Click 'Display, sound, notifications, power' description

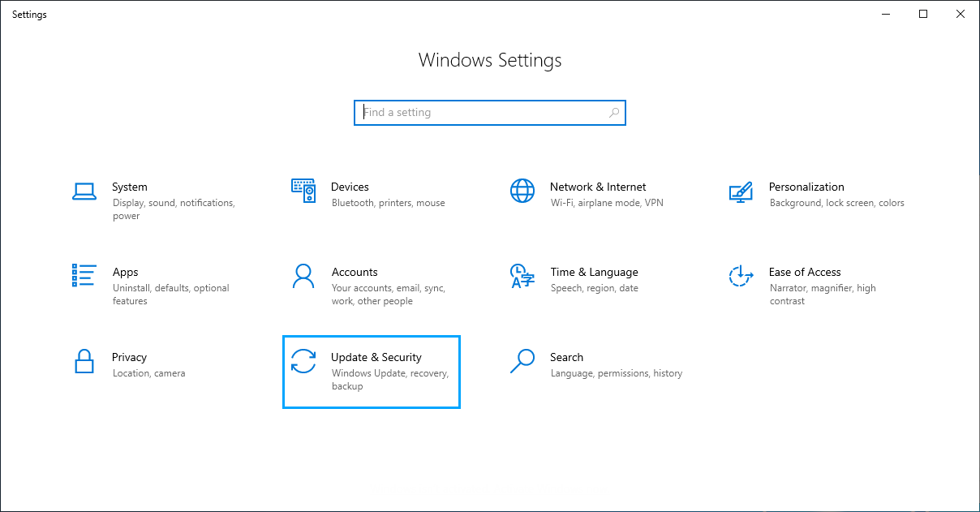click(x=174, y=209)
